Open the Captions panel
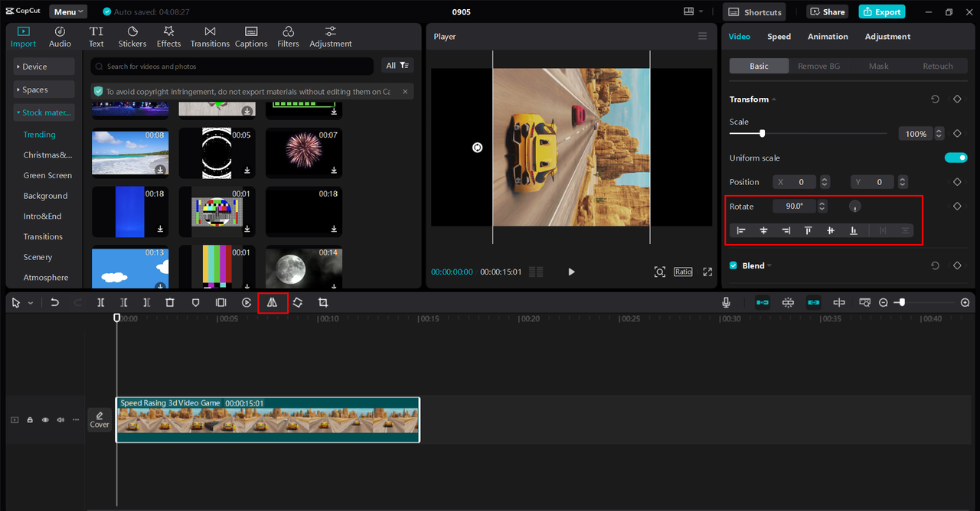This screenshot has width=980, height=511. coord(251,36)
